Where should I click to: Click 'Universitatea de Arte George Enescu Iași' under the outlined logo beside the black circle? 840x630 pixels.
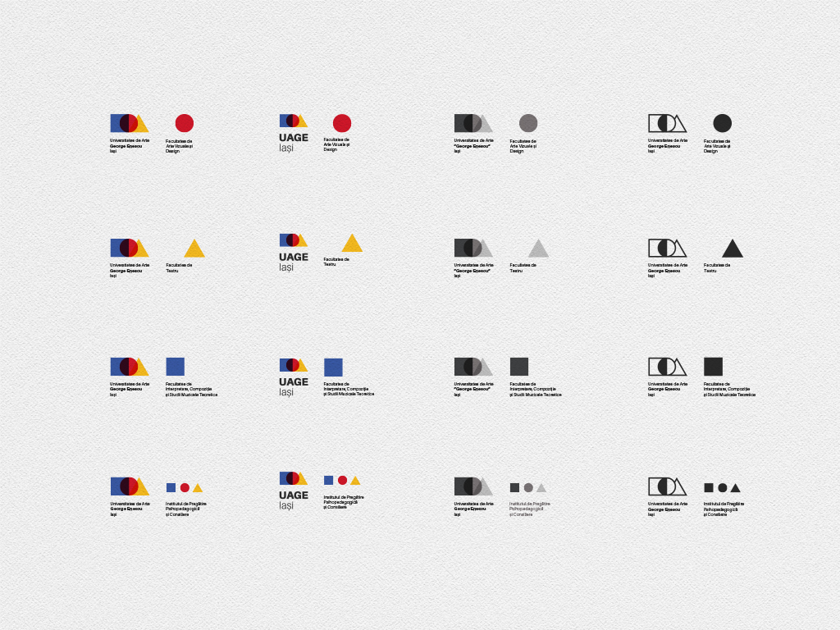tap(668, 146)
